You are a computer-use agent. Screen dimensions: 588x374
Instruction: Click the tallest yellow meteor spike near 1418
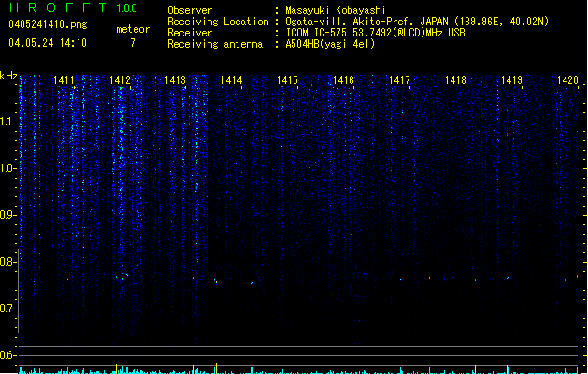[452, 363]
